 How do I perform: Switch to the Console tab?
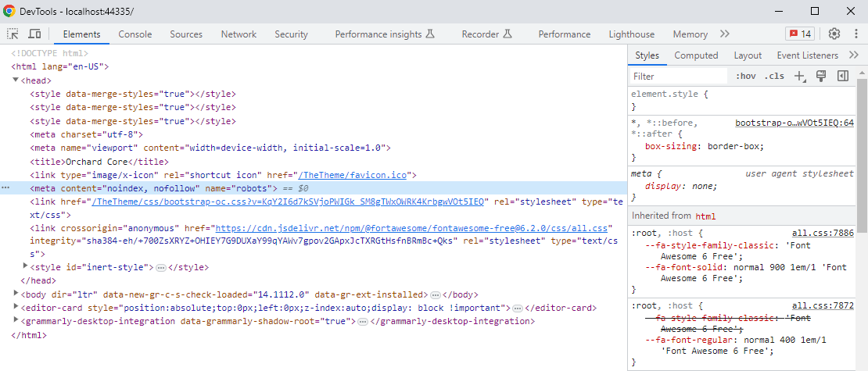(x=135, y=34)
